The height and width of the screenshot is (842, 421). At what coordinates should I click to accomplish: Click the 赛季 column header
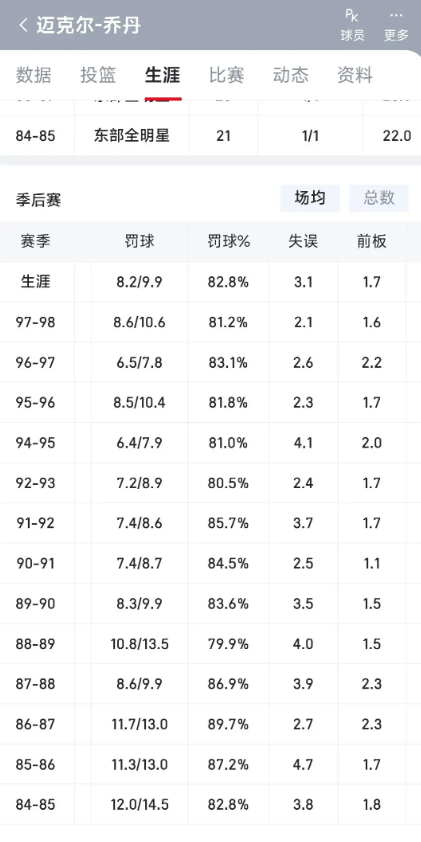pos(35,242)
